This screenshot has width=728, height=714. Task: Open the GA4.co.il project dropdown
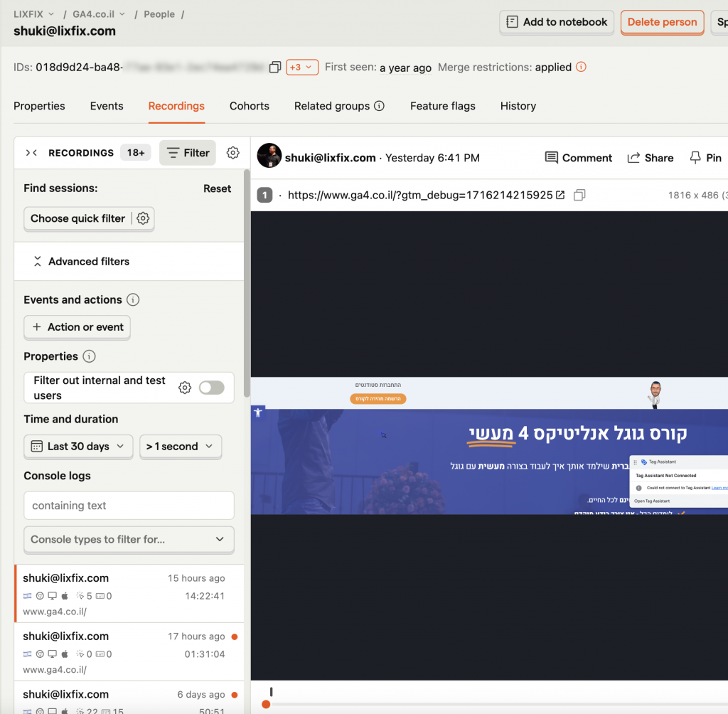[99, 14]
